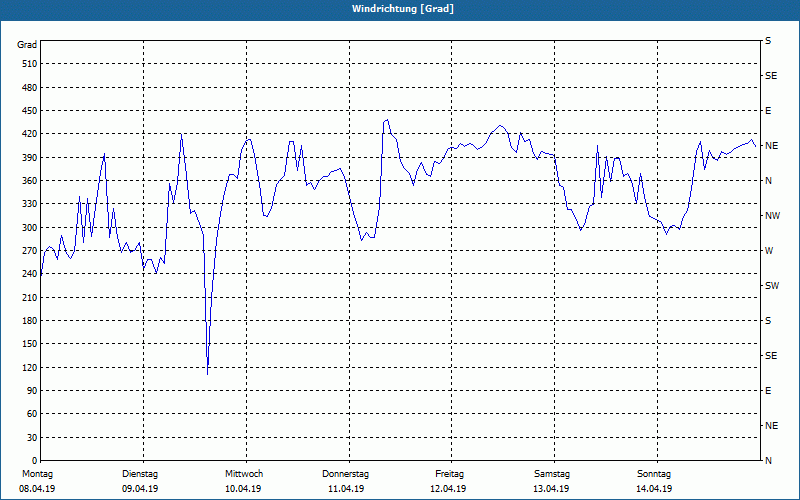The height and width of the screenshot is (500, 800).
Task: Click the 150 degree axis value
Action: [x=29, y=344]
